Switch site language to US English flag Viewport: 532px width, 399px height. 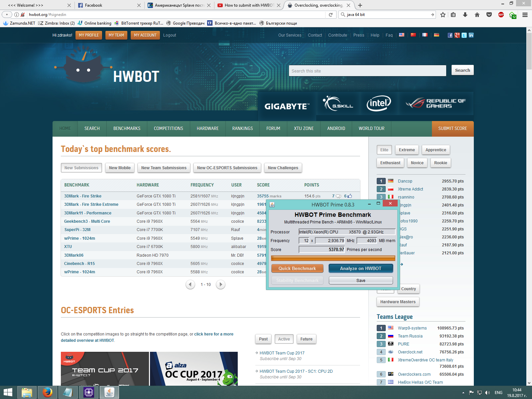tap(402, 35)
